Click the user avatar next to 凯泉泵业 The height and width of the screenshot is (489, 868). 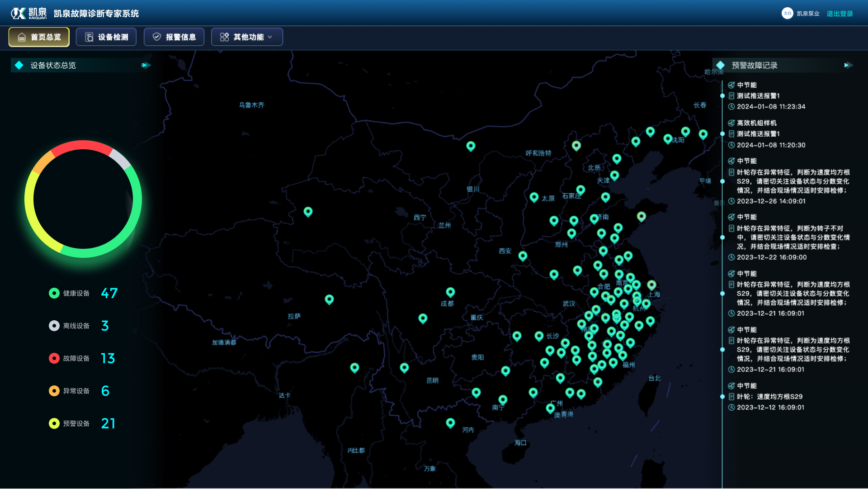[x=787, y=14]
